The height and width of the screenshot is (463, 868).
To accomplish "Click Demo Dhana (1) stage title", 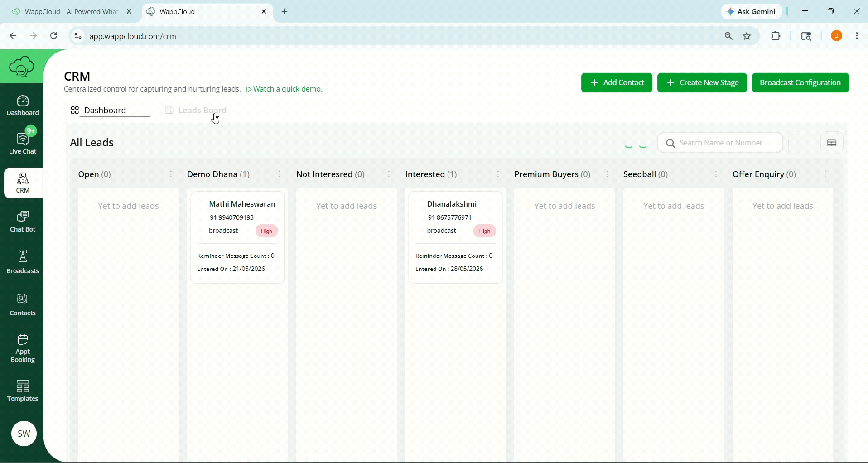I will pyautogui.click(x=219, y=175).
